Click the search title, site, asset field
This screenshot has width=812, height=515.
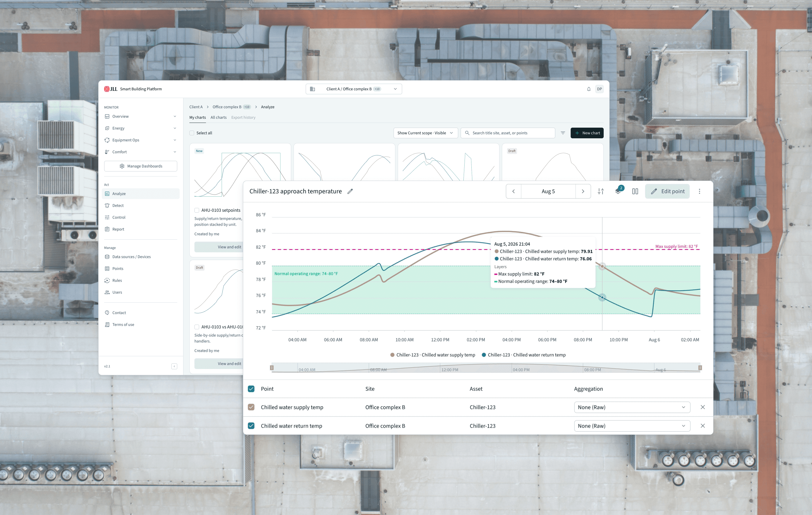tap(508, 133)
